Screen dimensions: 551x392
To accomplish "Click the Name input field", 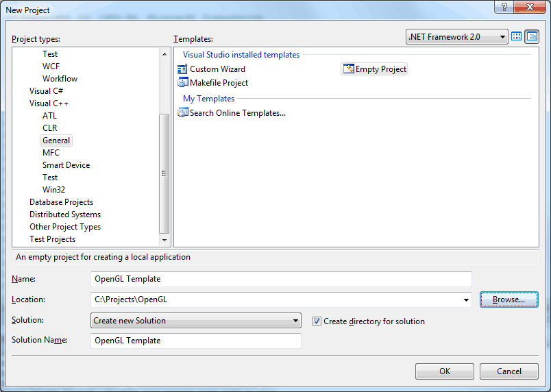I will pos(281,279).
